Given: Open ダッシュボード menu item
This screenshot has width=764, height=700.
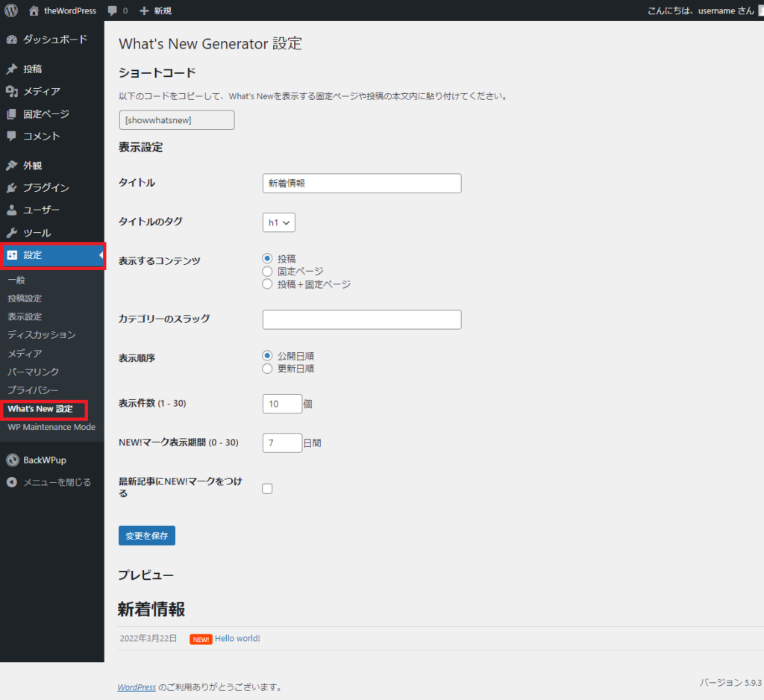Looking at the screenshot, I should pos(52,40).
